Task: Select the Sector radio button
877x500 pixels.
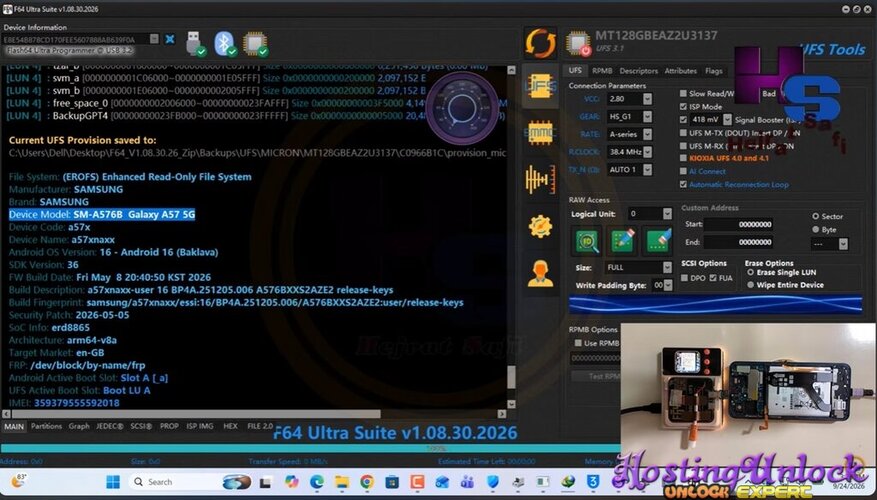Action: (x=815, y=216)
